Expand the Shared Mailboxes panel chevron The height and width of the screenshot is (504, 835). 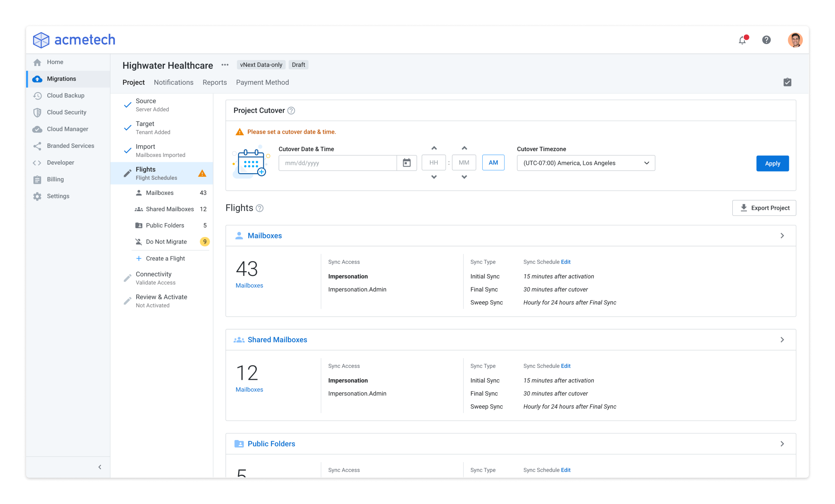(782, 340)
